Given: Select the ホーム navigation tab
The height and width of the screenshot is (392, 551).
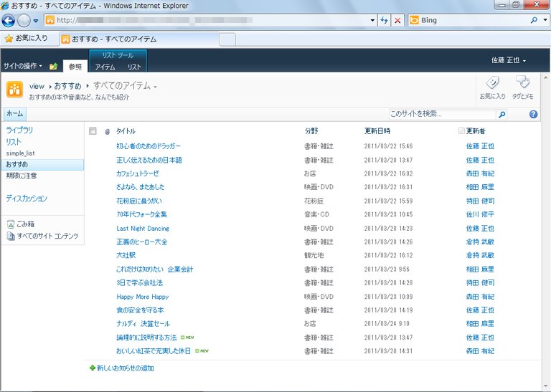Looking at the screenshot, I should pyautogui.click(x=15, y=114).
